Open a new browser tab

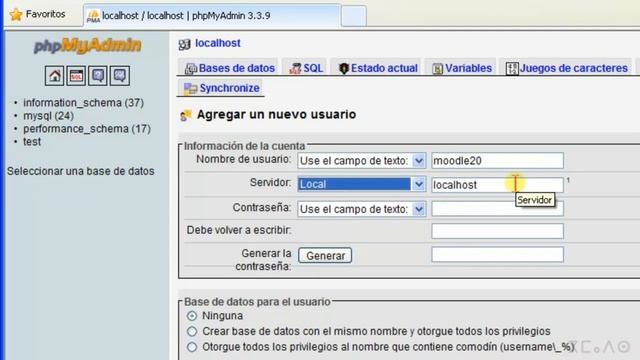point(353,17)
